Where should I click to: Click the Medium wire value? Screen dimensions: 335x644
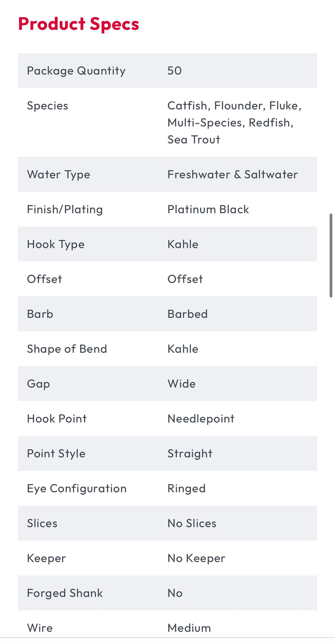[x=189, y=628]
